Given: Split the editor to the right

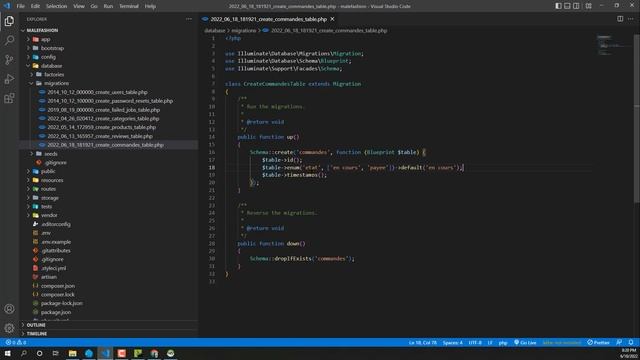Looking at the screenshot, I should (x=620, y=19).
